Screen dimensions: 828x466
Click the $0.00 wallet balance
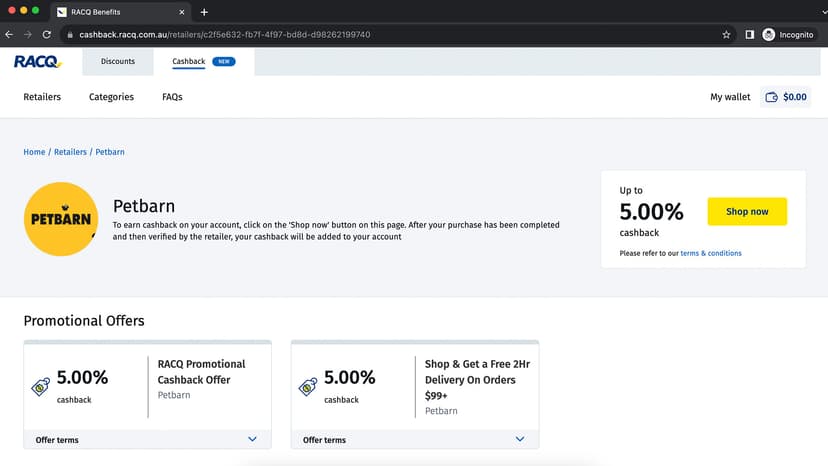click(795, 97)
